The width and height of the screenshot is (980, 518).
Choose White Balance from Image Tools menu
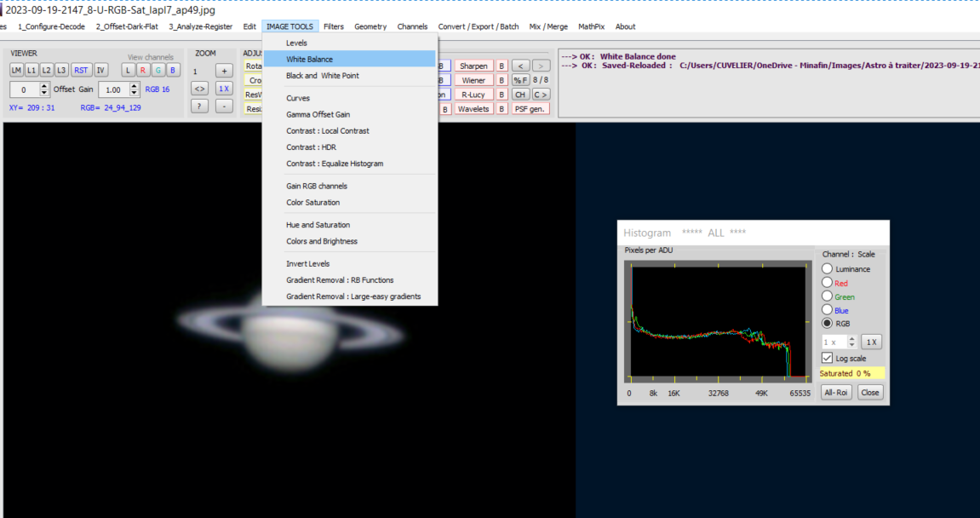point(309,60)
